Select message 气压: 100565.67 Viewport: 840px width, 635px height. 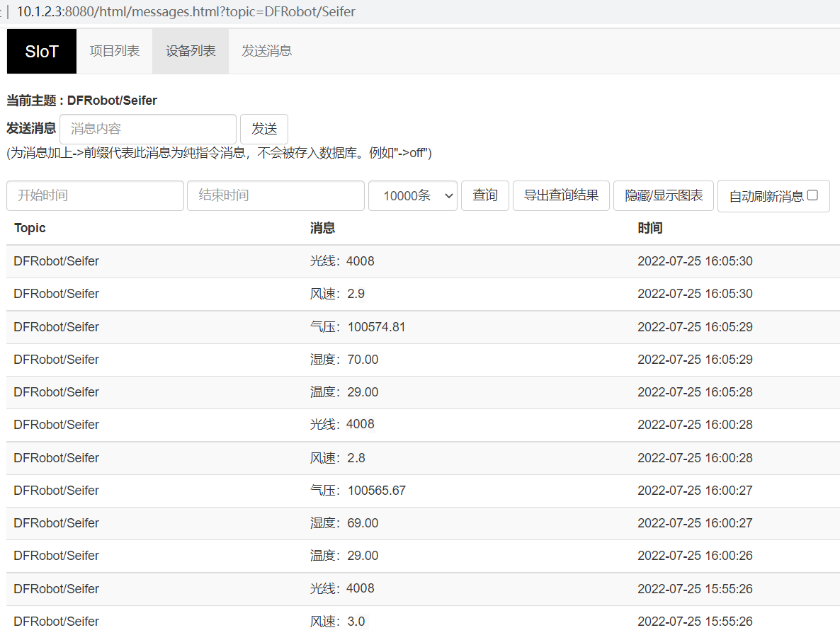click(x=358, y=491)
